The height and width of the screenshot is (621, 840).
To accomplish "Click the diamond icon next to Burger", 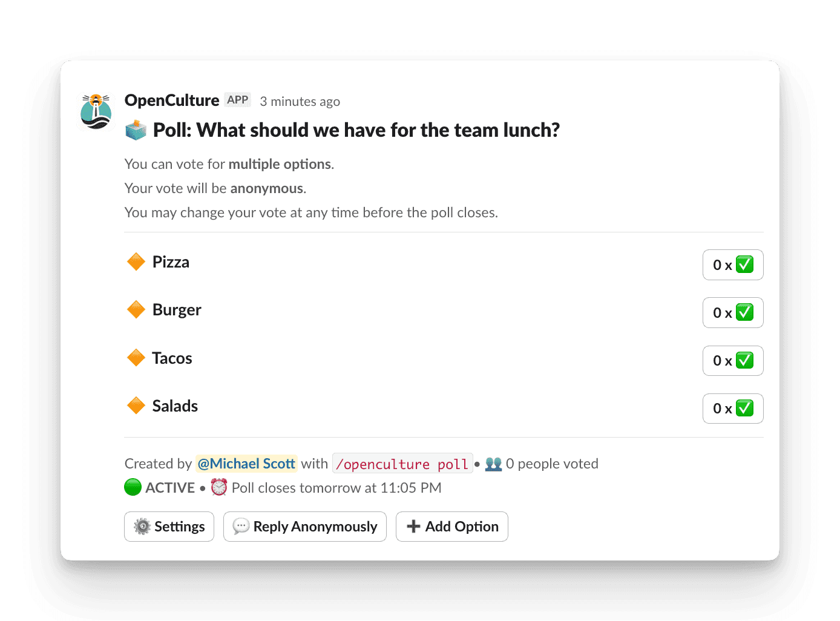I will click(137, 309).
